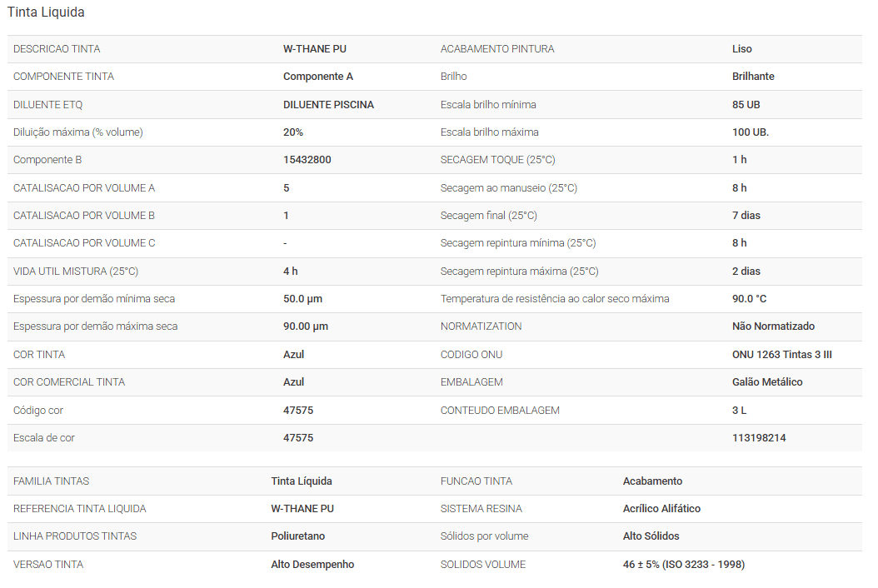Screen dimensions: 878x588
Task: Select the Código cor 47575 value
Action: click(x=298, y=411)
